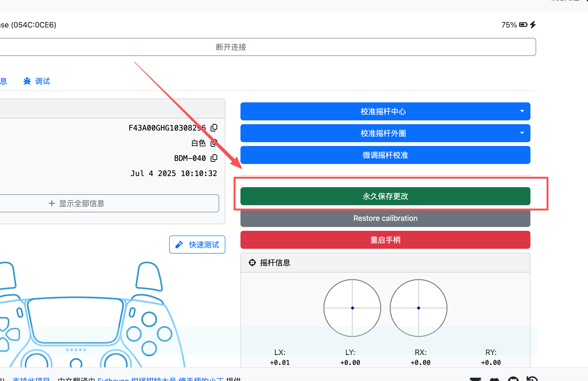Click the battery icon beside 75%
The width and height of the screenshot is (588, 381).
[523, 25]
